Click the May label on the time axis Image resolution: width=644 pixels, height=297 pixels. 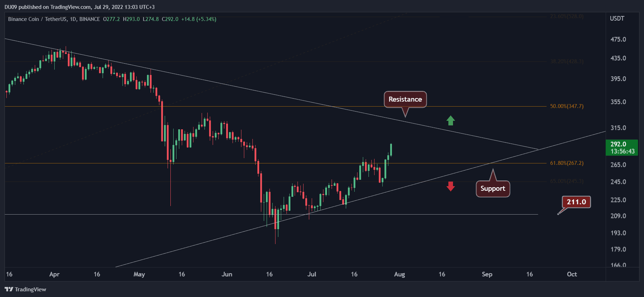pyautogui.click(x=139, y=274)
